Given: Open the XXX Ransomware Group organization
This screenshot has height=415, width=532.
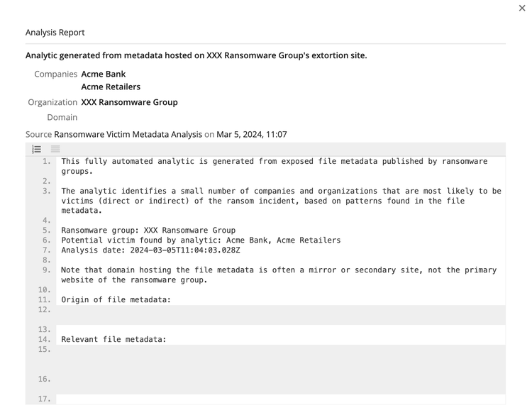Looking at the screenshot, I should coord(129,102).
